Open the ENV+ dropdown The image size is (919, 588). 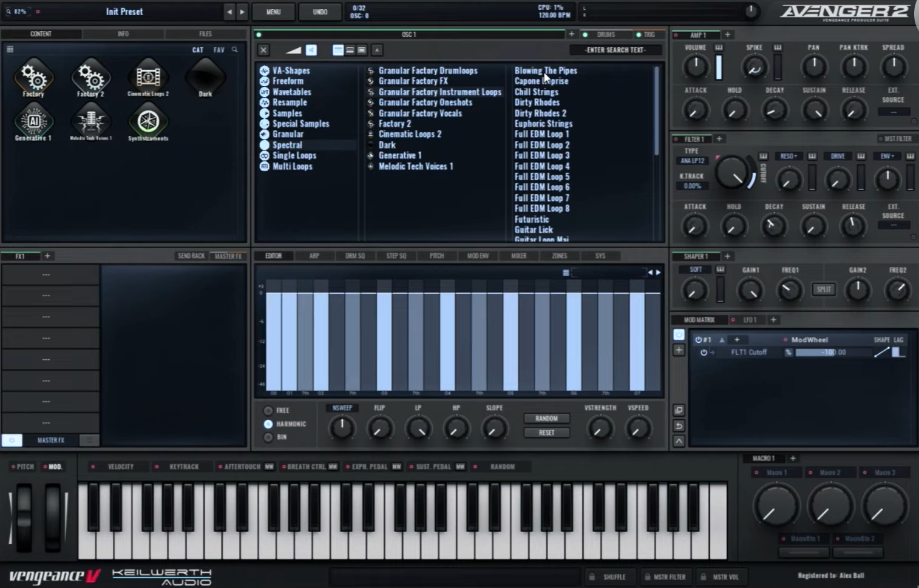(x=887, y=157)
